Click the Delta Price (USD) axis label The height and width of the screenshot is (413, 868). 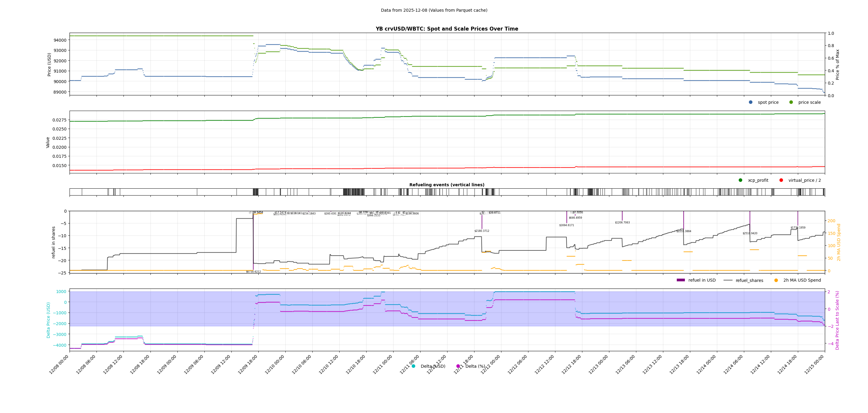[49, 320]
